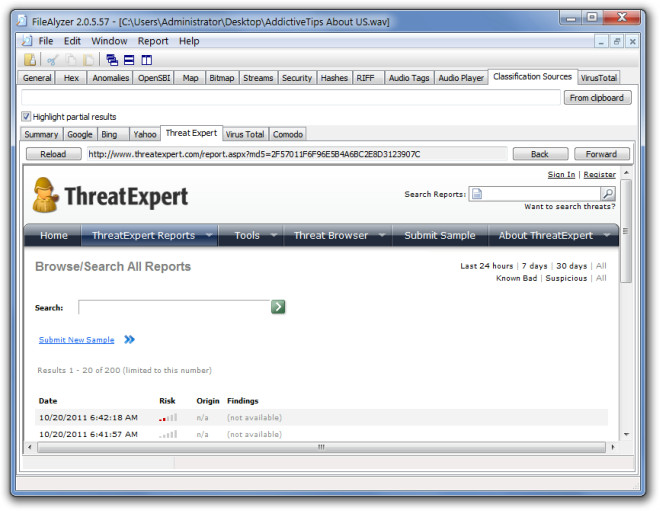Click Want to search threats? link
This screenshot has height=511, width=660.
(570, 206)
